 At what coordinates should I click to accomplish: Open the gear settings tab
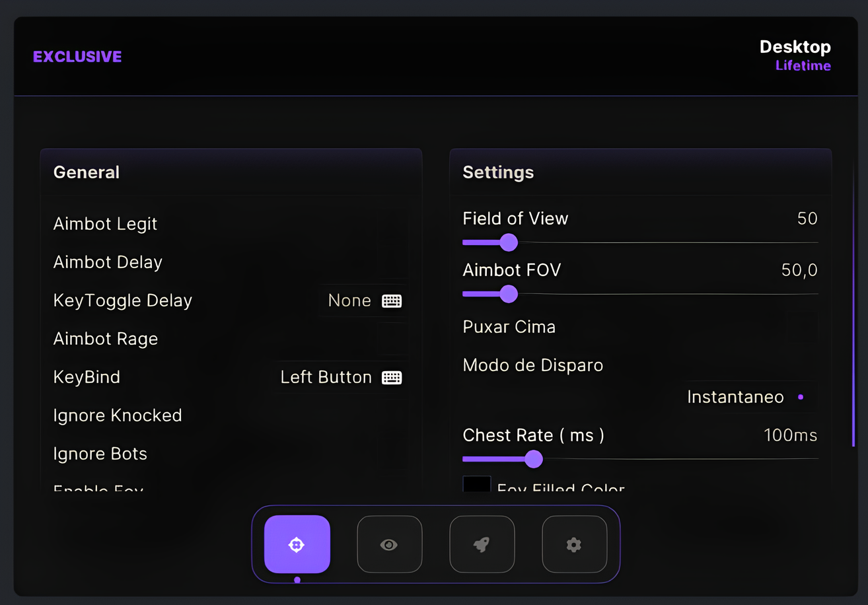click(x=574, y=544)
